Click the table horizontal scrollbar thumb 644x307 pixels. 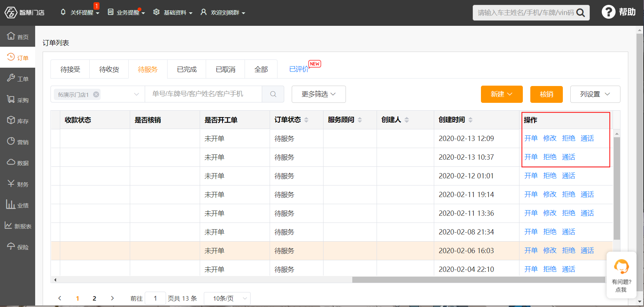(x=478, y=280)
